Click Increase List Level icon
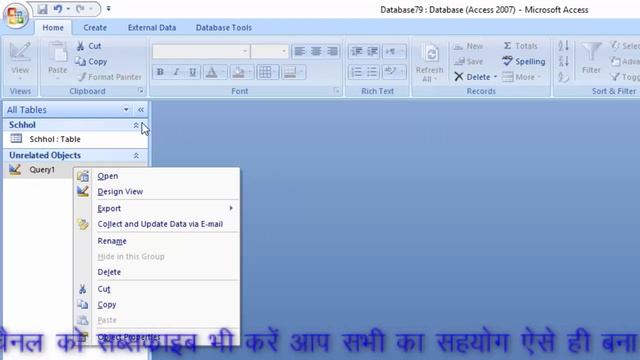Image resolution: width=640 pixels, height=360 pixels. click(372, 51)
